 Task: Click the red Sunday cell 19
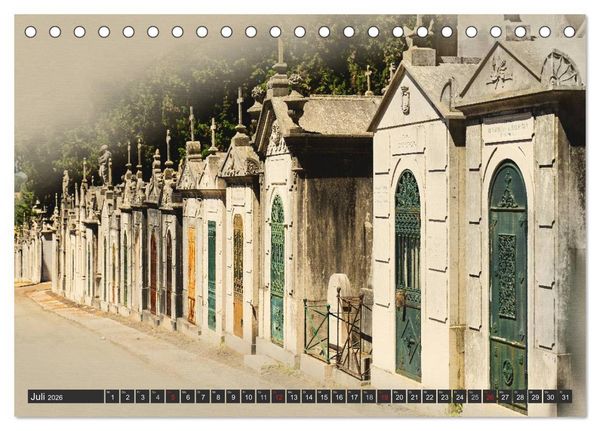tap(384, 397)
